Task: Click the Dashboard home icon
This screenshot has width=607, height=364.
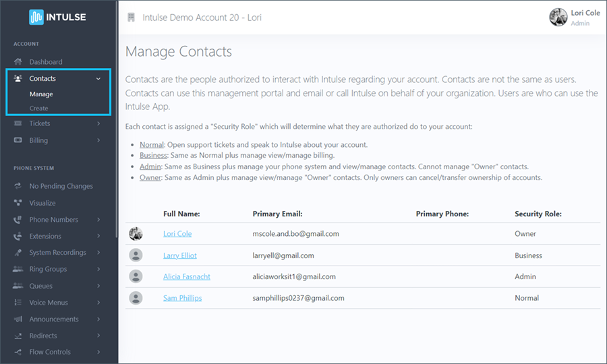Action: [x=18, y=61]
